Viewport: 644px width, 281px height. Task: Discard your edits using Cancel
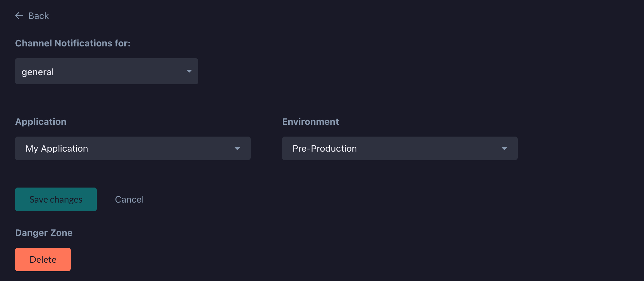pos(129,199)
